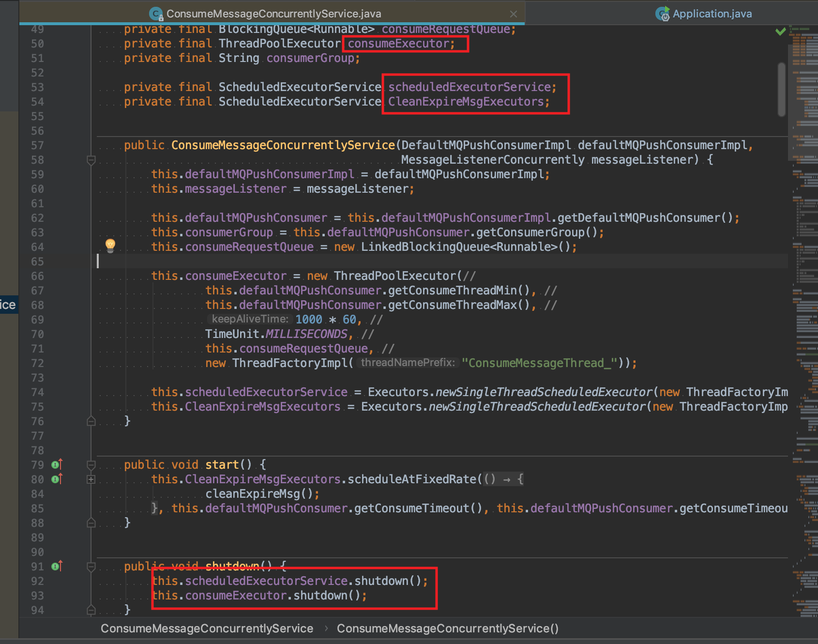Collapse the shutdown() method via its fold marker
818x644 pixels.
coord(91,566)
